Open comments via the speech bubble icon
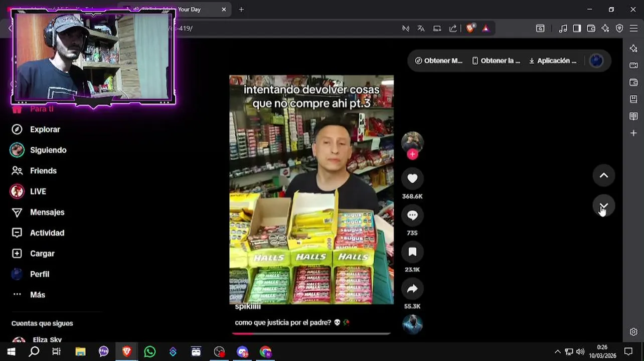The image size is (644, 361). (x=412, y=215)
